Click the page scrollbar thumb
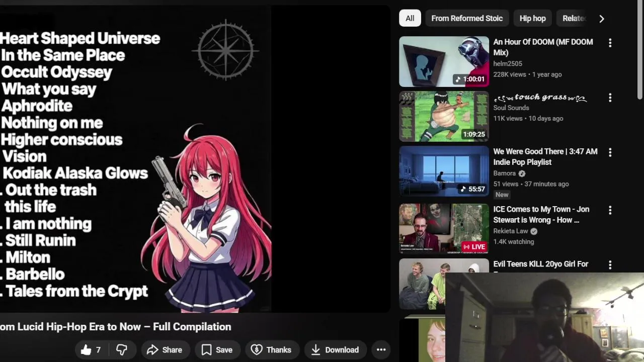644x362 pixels. 640,50
